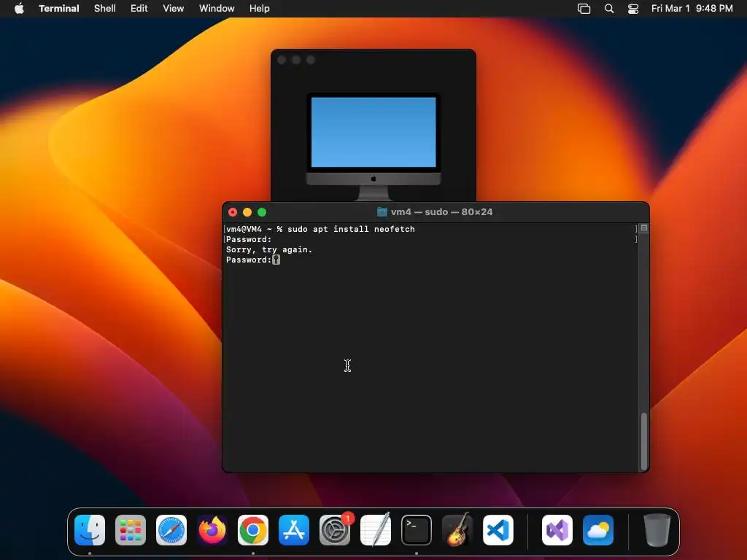Open the View menu
The width and height of the screenshot is (747, 560).
point(173,8)
